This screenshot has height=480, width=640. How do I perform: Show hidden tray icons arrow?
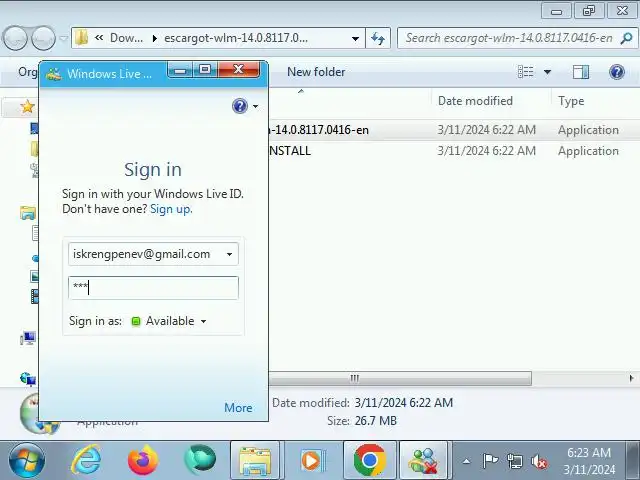[x=467, y=462]
